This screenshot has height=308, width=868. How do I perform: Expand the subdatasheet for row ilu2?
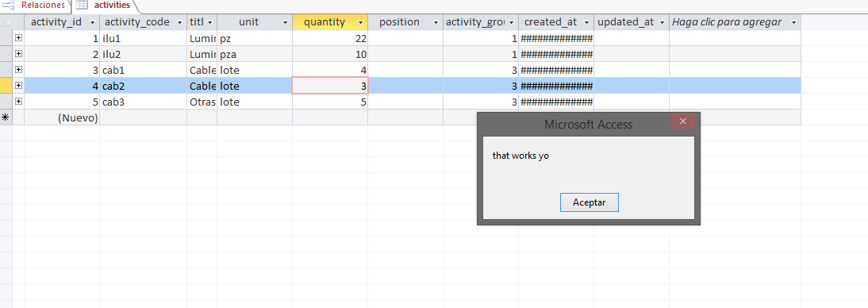coord(18,54)
